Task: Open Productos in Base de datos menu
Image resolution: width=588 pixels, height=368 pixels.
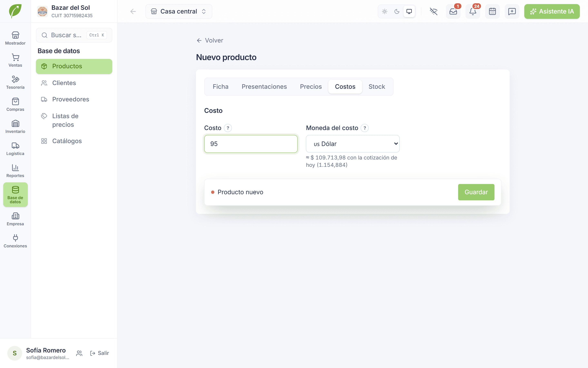Action: 74,66
